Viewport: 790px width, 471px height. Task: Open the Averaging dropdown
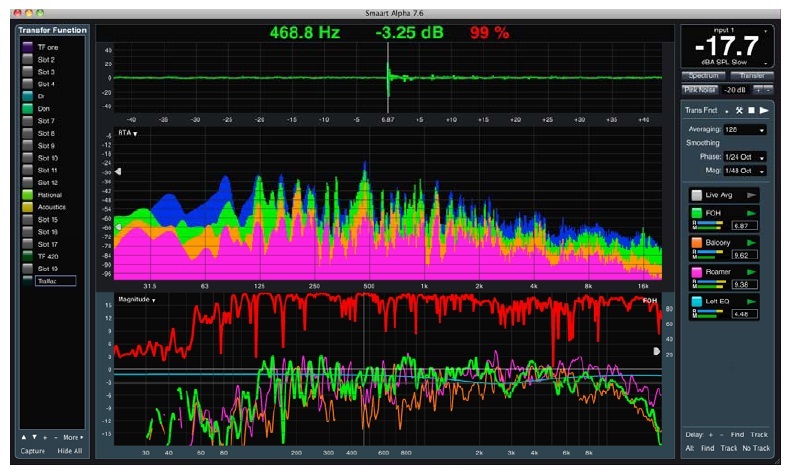(746, 130)
